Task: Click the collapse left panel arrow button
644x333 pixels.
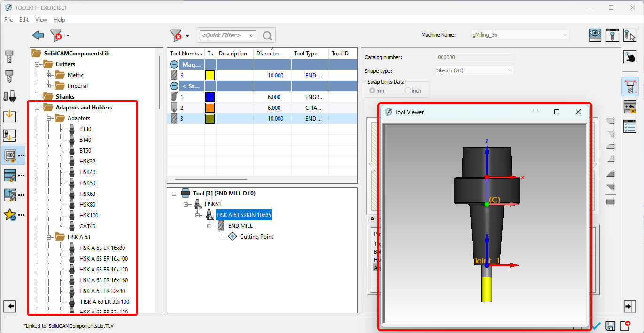Action: (x=10, y=306)
